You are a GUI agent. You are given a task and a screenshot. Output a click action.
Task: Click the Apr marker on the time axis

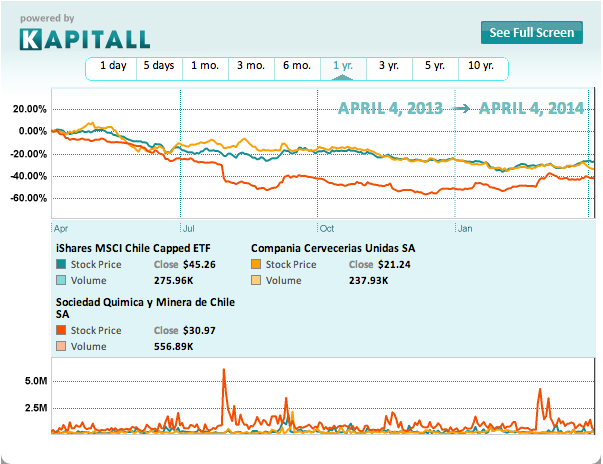[61, 229]
